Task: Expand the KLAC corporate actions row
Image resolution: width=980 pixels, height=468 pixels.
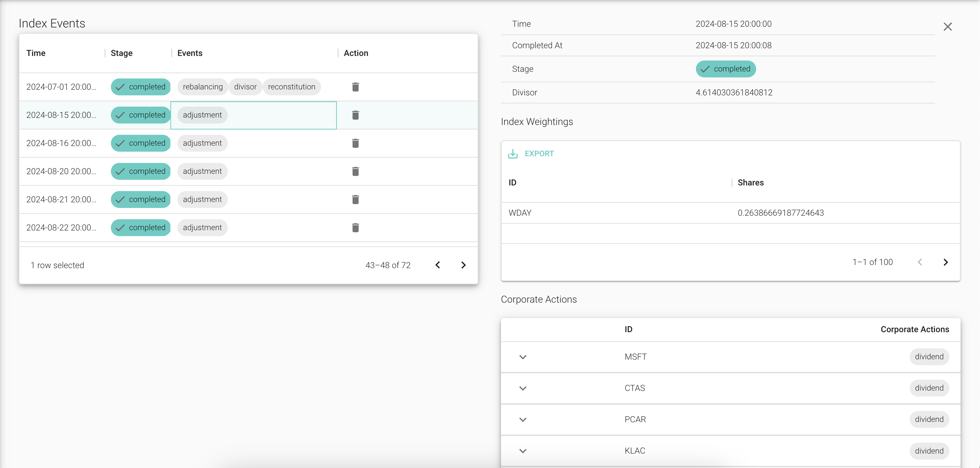Action: (x=522, y=451)
